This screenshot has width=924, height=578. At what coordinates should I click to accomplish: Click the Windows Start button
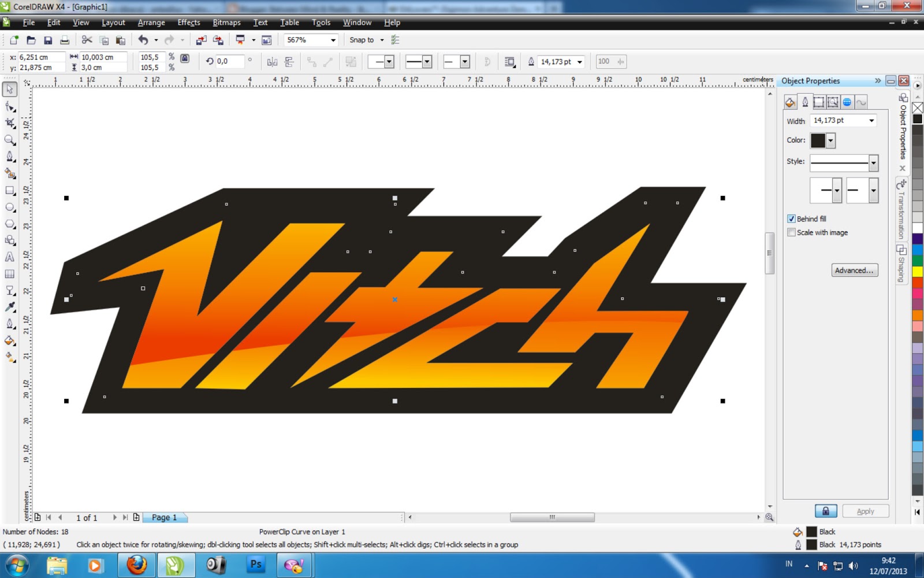coord(16,565)
